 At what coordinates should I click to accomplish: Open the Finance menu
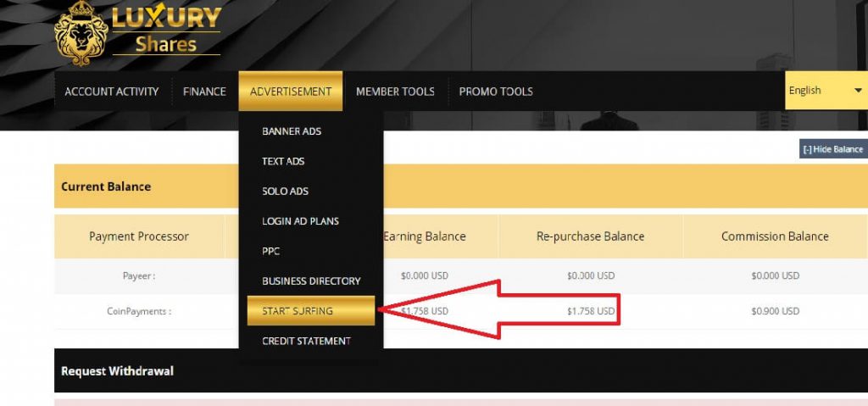click(204, 92)
